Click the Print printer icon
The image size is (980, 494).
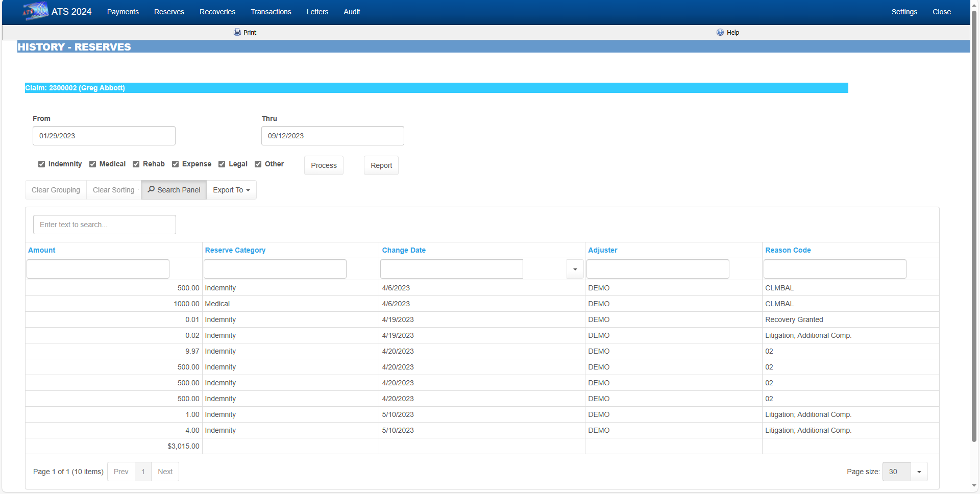click(x=237, y=32)
